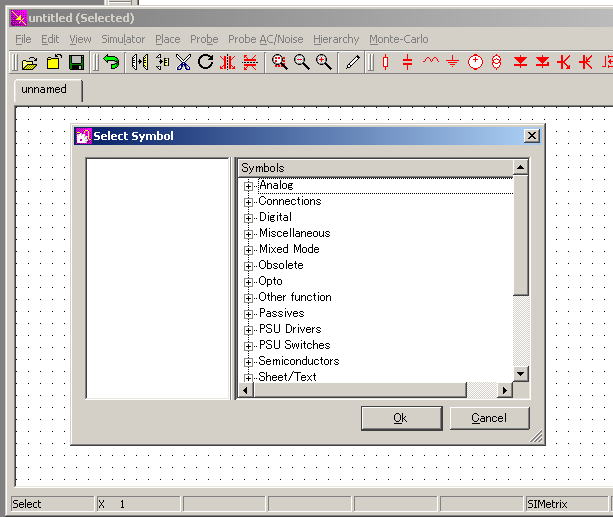Click the horizontal scrollbar thumb
613x517 pixels.
[360, 390]
